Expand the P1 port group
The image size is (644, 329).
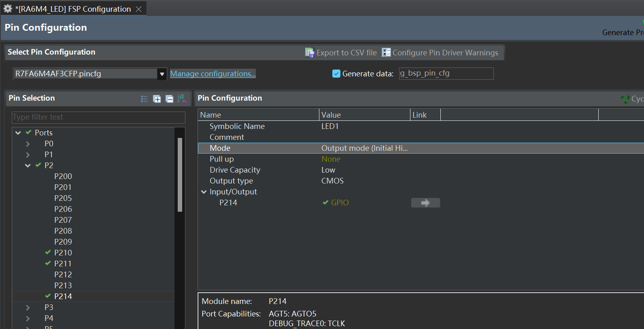28,154
